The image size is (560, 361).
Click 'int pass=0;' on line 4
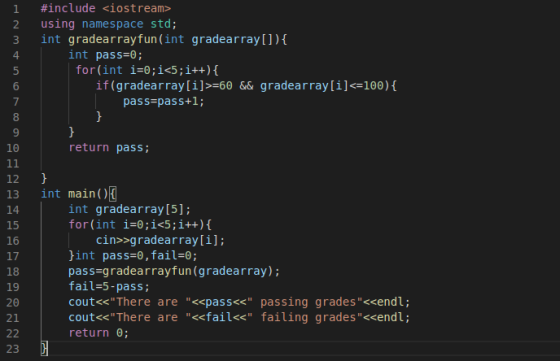click(x=105, y=55)
